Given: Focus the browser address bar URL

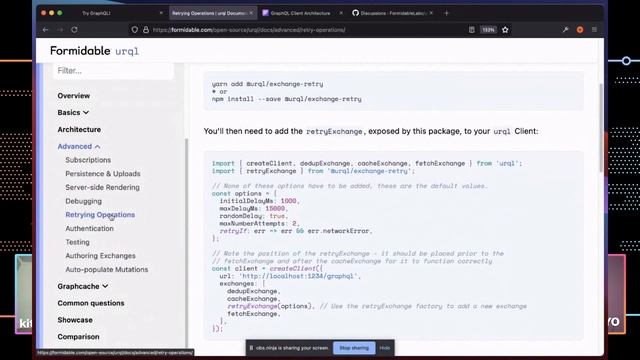Looking at the screenshot, I should 249,30.
